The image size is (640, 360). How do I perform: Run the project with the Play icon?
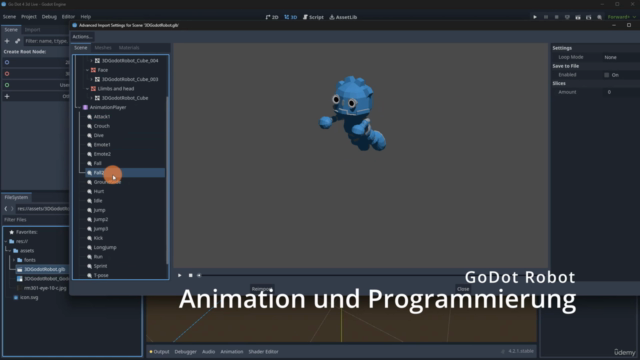coord(535,17)
